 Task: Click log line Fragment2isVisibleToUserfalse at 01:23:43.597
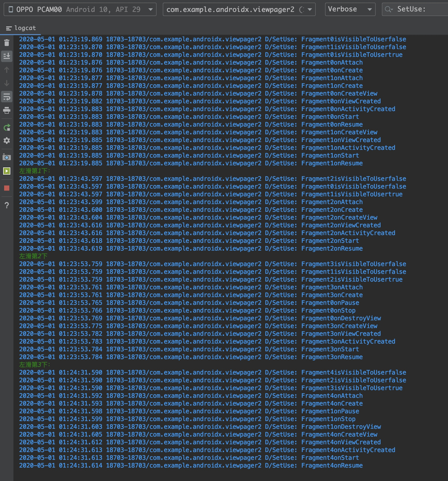212,179
